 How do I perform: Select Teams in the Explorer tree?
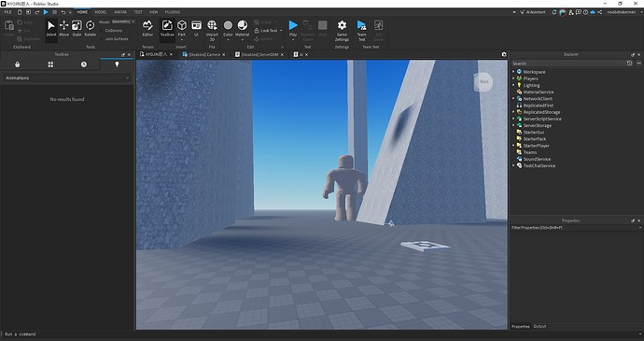(529, 152)
